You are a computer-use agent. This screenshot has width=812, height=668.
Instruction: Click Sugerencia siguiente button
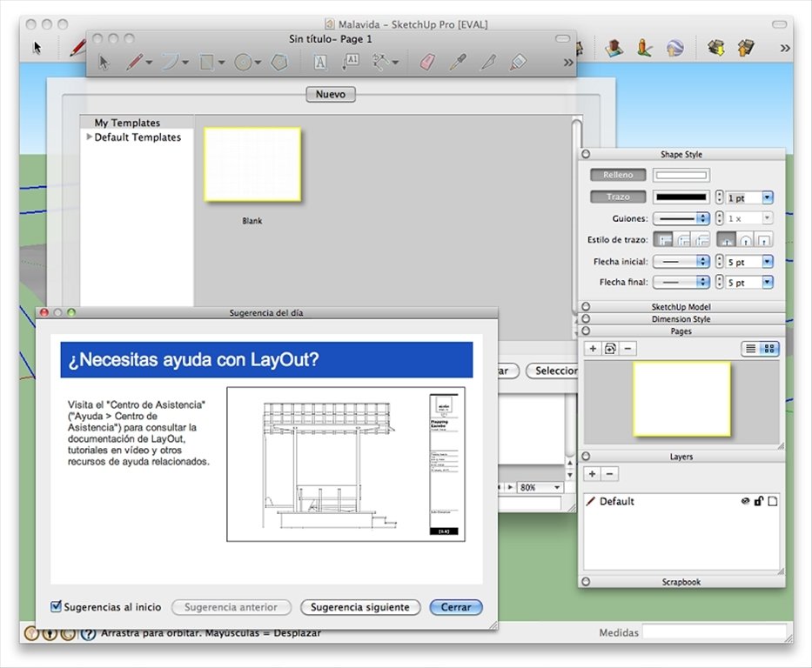click(x=360, y=607)
